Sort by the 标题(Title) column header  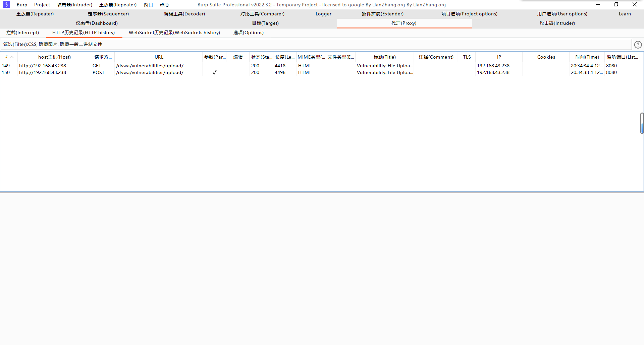coord(385,57)
